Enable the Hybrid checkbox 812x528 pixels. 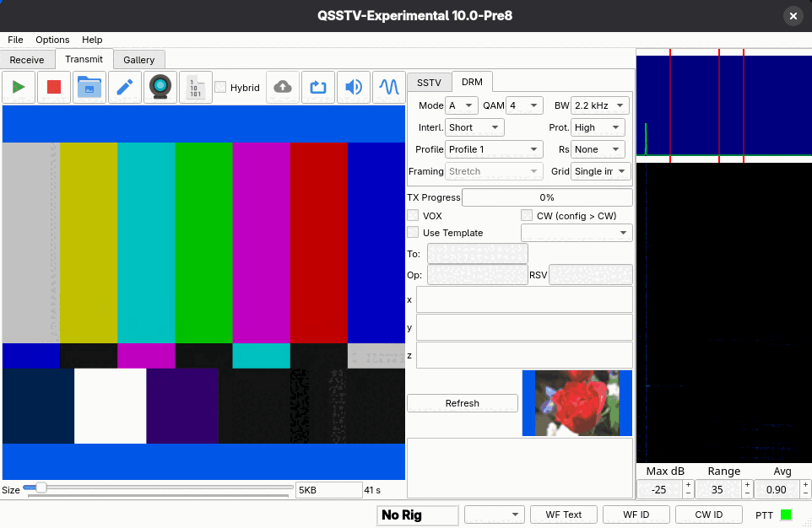tap(220, 87)
